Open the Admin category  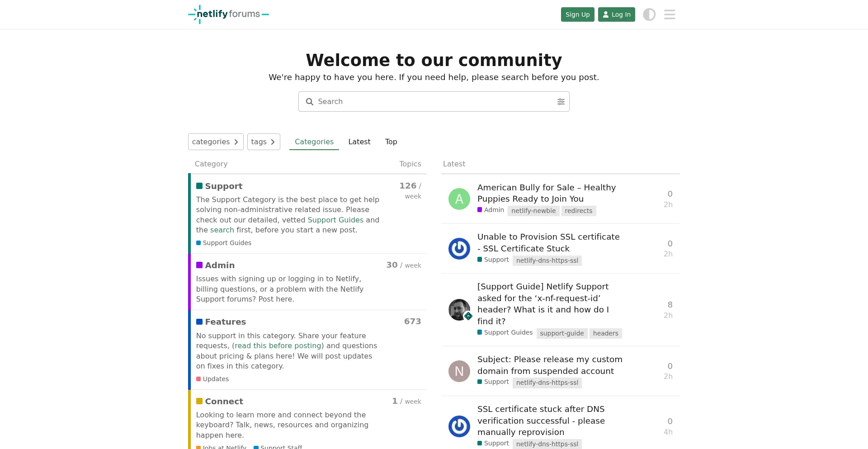tap(220, 265)
